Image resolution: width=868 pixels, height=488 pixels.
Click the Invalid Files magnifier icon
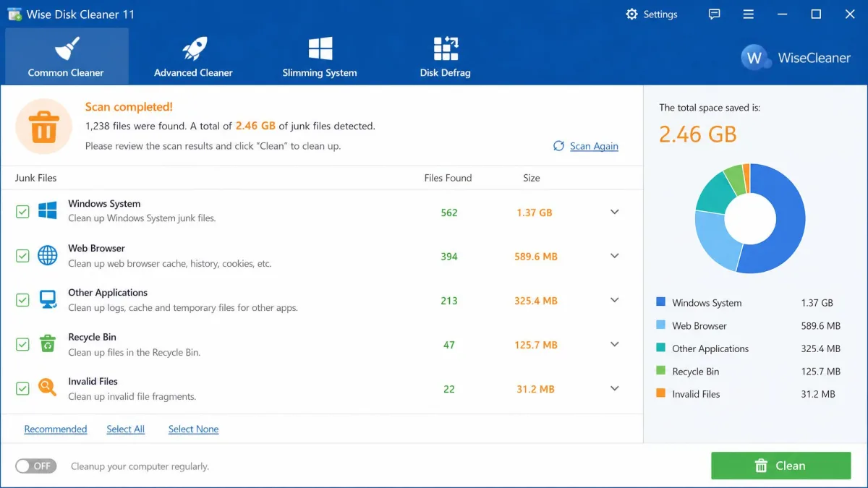[48, 388]
